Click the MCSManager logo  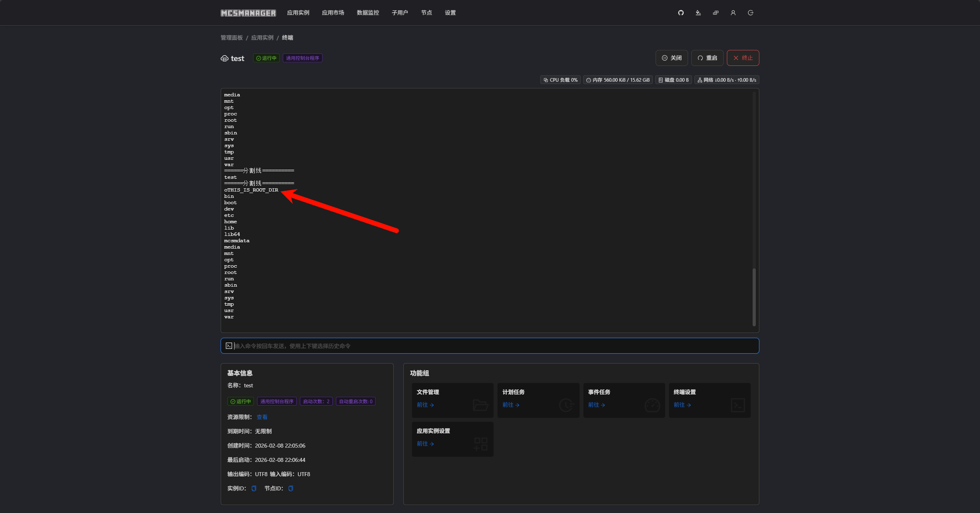(x=248, y=13)
